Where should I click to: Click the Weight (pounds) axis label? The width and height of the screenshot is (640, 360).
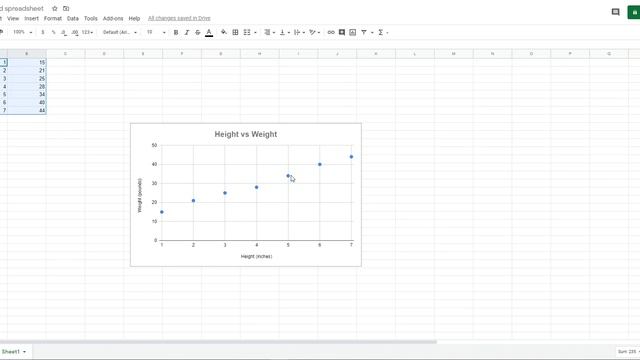click(x=140, y=195)
